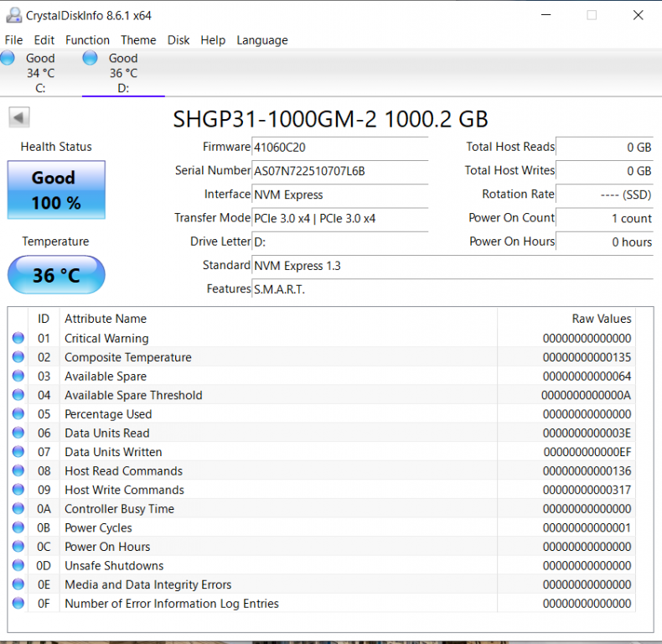Switch to the D: drive tab
The image size is (662, 644).
tap(122, 73)
